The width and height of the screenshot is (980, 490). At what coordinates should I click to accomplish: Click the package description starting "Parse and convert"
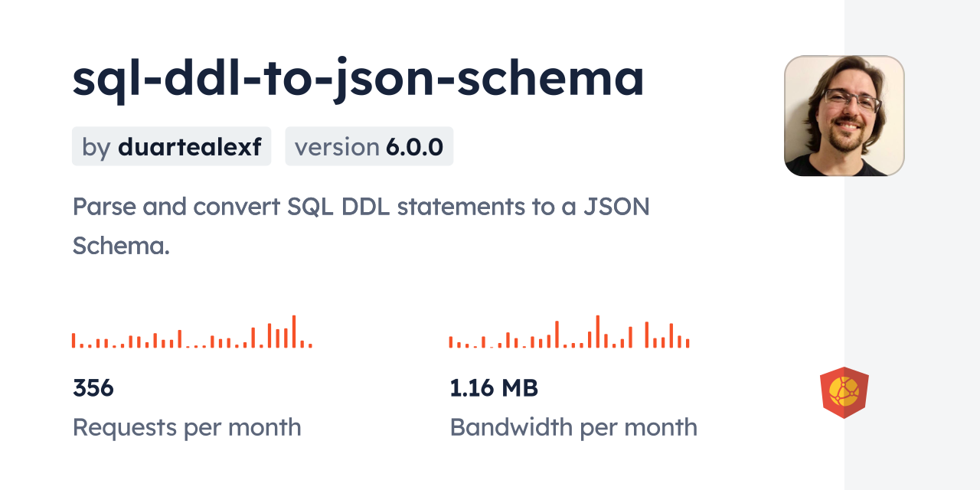pos(361,225)
